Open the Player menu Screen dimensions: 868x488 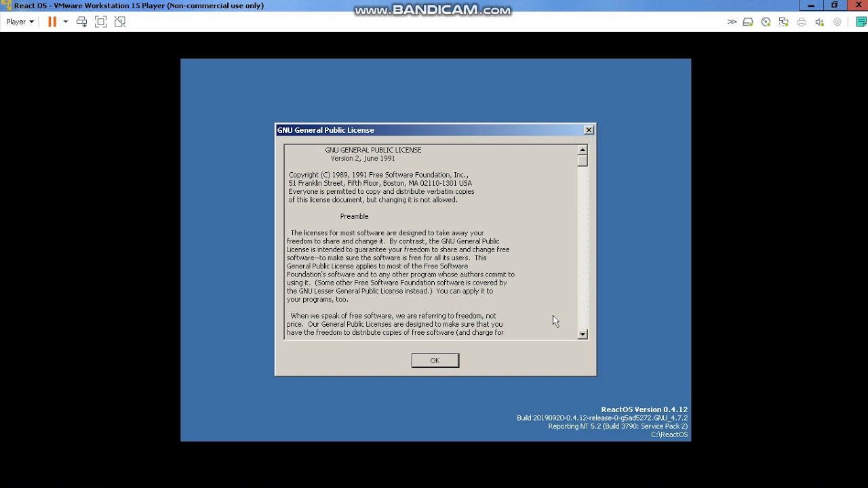20,22
